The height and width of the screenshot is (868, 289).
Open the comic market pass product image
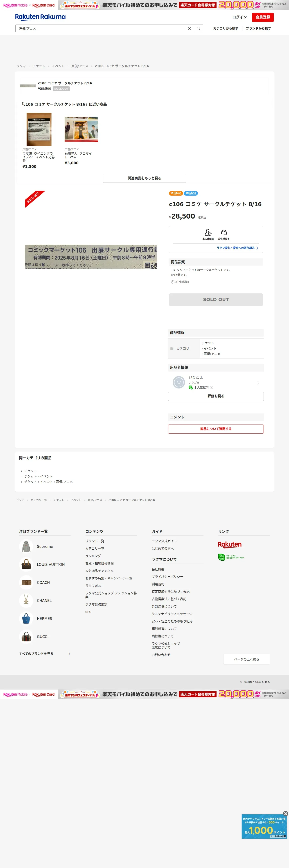tap(91, 257)
